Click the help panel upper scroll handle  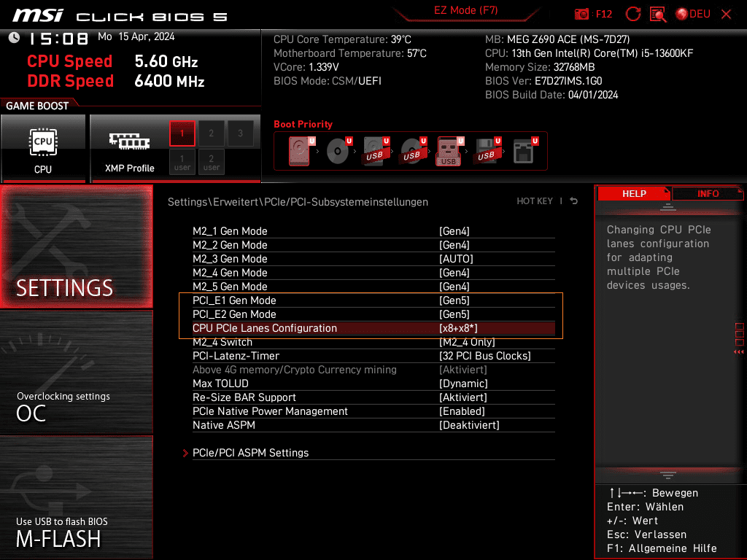(x=668, y=206)
